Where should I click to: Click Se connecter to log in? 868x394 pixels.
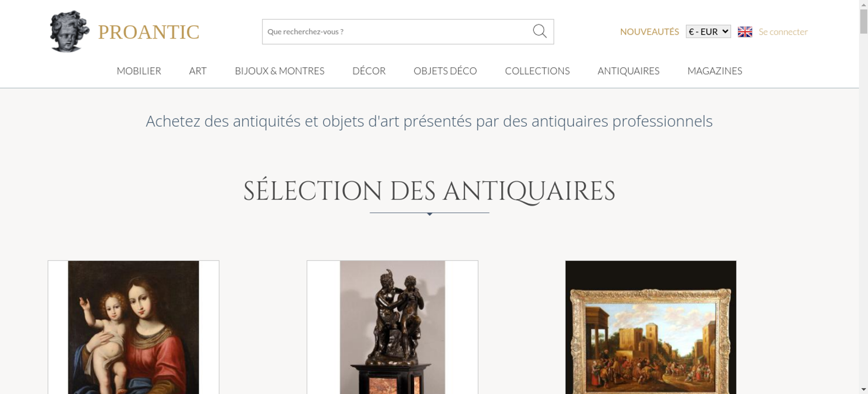pos(783,32)
